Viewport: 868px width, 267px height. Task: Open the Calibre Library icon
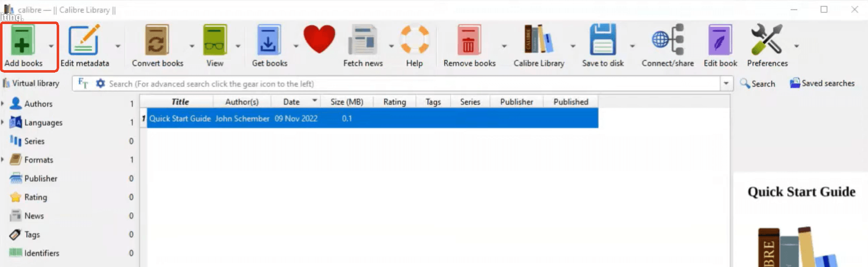coord(539,39)
